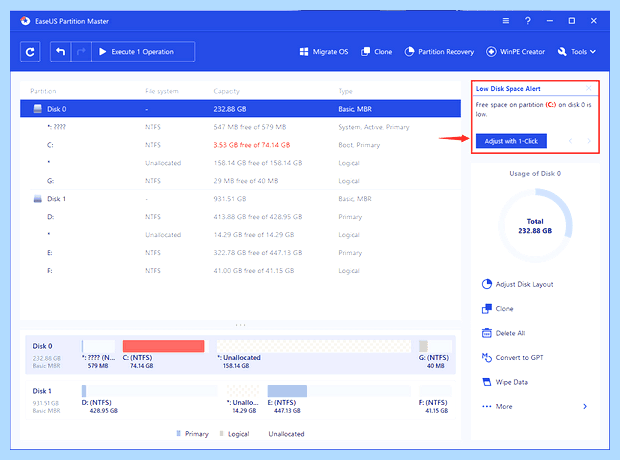
Task: Select the Disk 1 row in list
Action: pyautogui.click(x=240, y=199)
